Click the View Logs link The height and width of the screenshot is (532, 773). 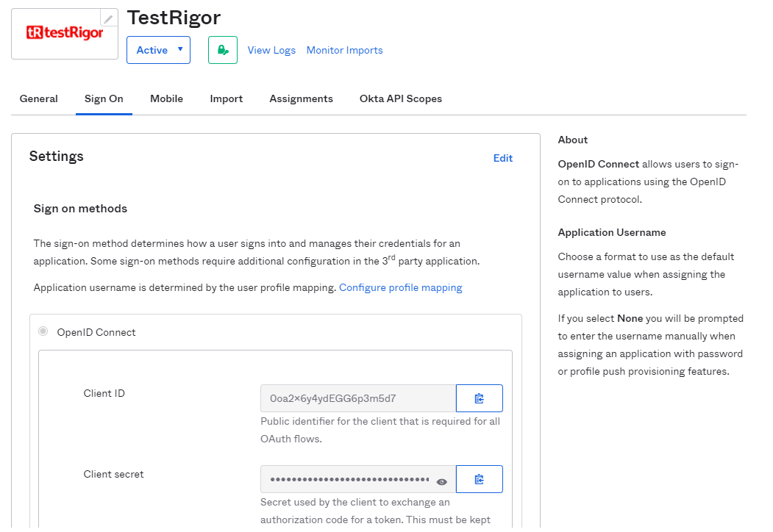[x=271, y=50]
